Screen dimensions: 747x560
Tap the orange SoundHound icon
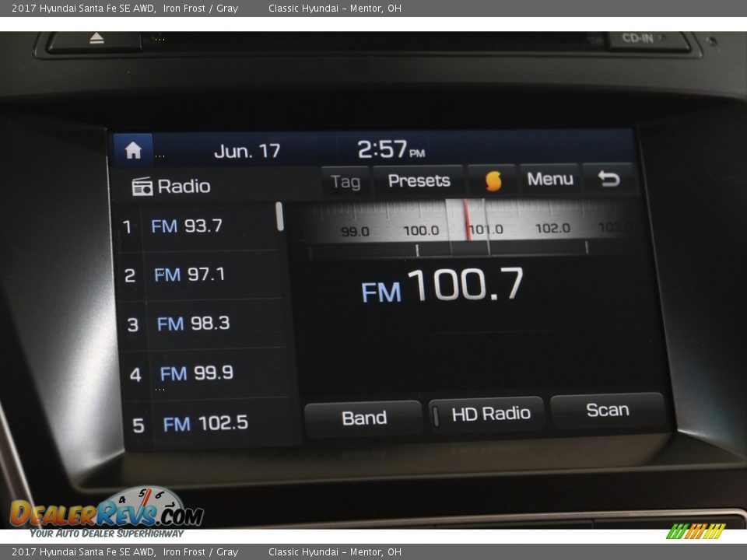[493, 180]
